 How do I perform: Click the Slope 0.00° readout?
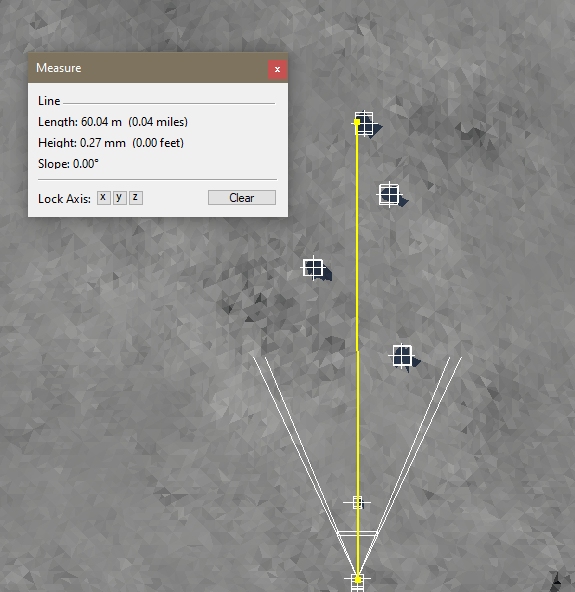pyautogui.click(x=68, y=164)
